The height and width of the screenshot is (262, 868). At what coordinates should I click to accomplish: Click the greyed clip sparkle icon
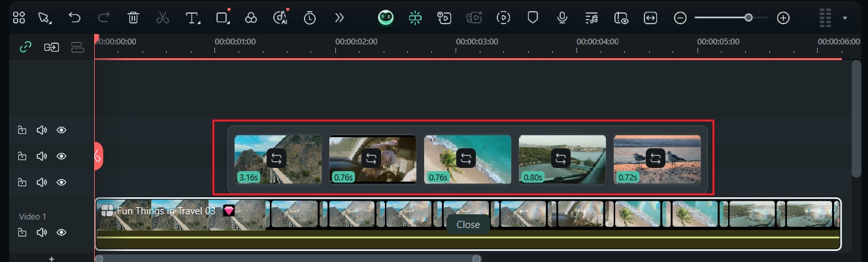474,18
